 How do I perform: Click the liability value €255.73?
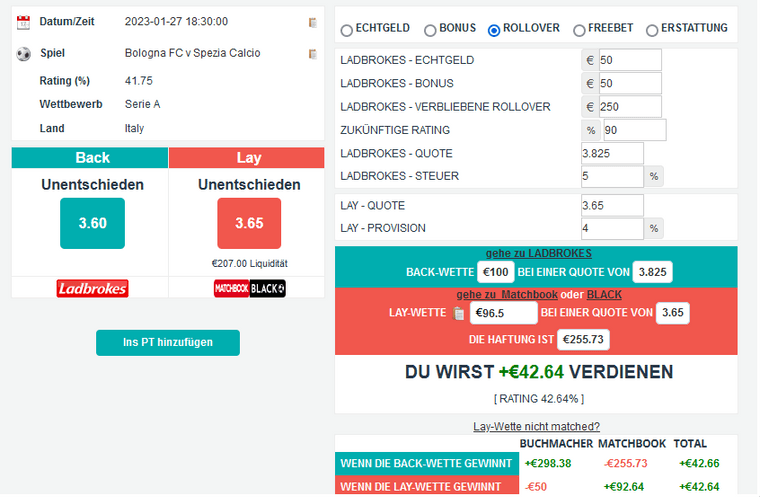coord(584,340)
